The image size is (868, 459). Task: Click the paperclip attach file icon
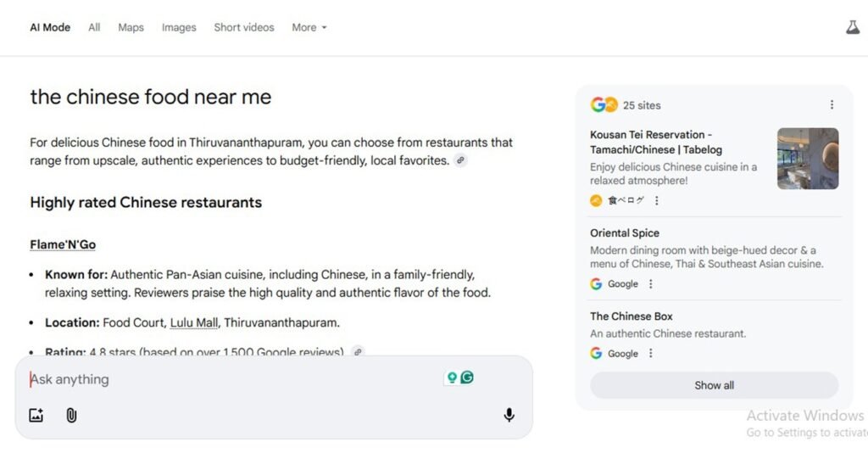[x=71, y=415]
